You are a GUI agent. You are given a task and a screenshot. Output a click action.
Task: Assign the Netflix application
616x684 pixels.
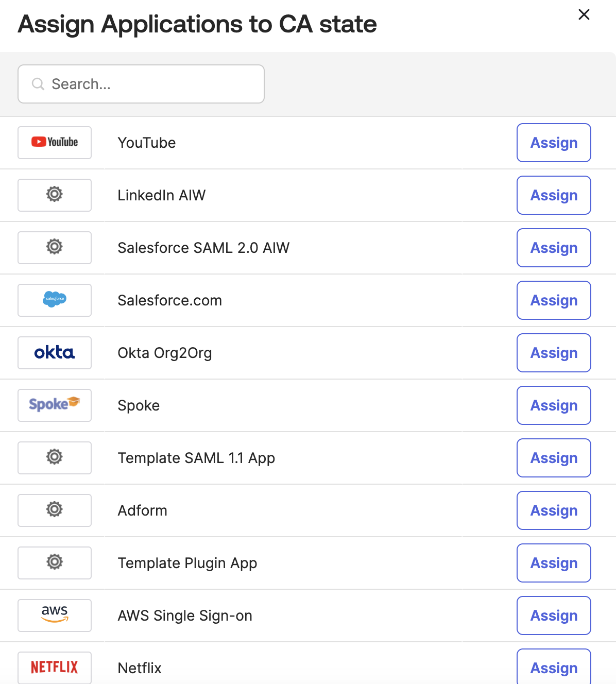(x=554, y=668)
